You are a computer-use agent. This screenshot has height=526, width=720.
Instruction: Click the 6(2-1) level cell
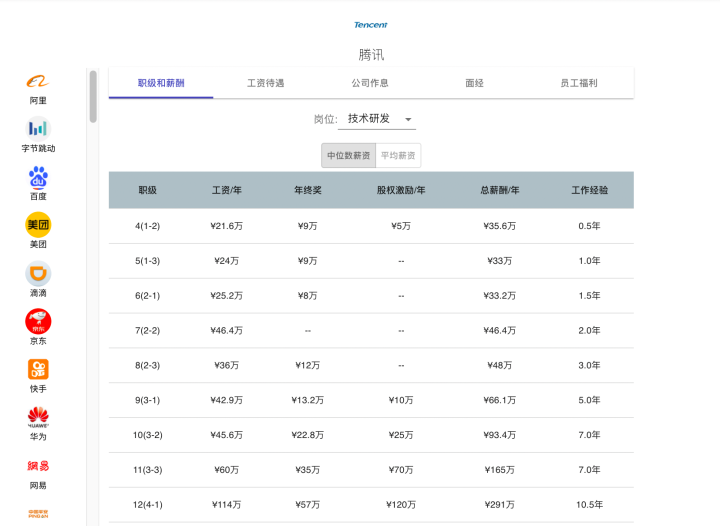pos(147,296)
